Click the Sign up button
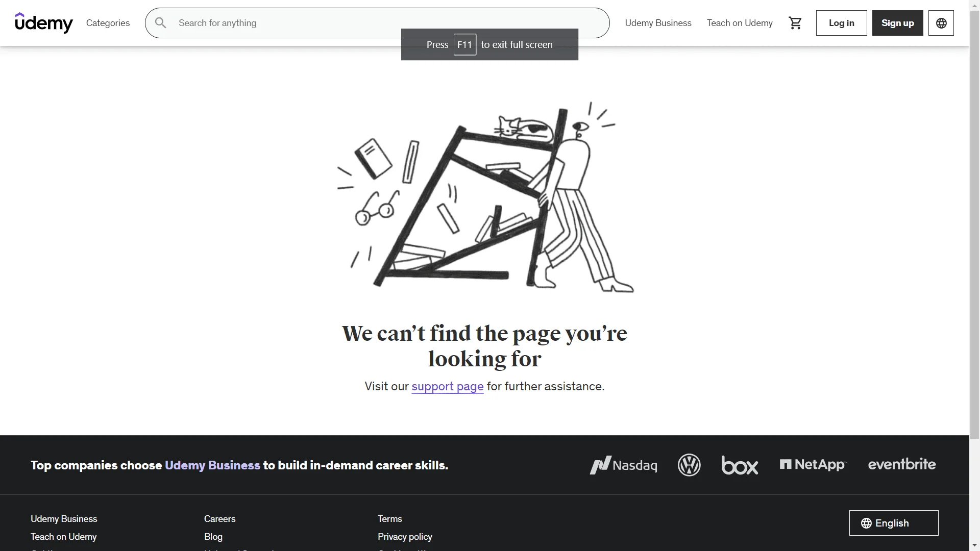Image resolution: width=980 pixels, height=551 pixels. 897,23
